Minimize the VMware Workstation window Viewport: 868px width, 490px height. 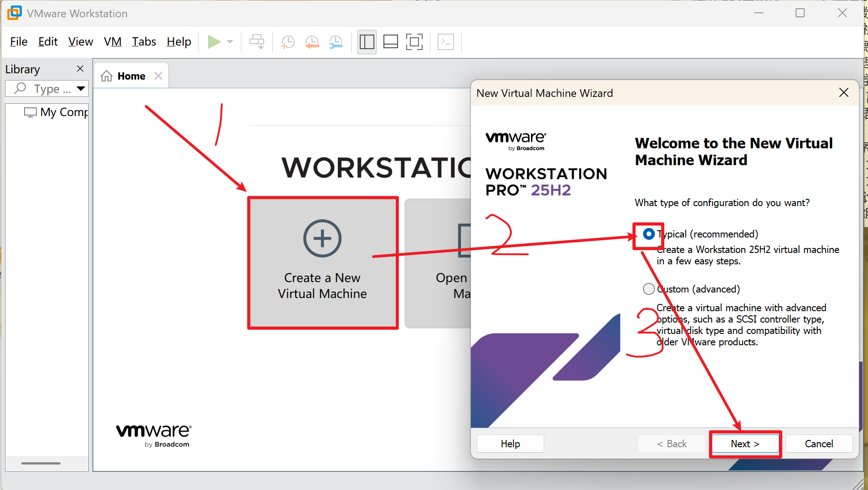(759, 13)
